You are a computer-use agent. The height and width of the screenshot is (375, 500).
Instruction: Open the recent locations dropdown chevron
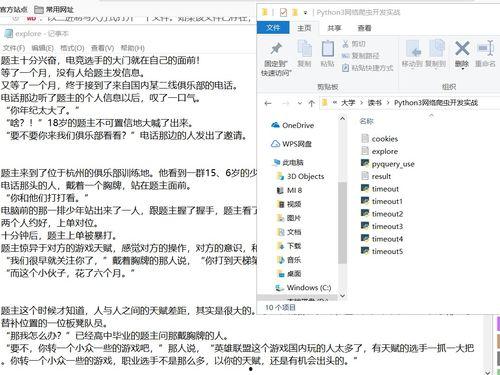click(x=299, y=103)
